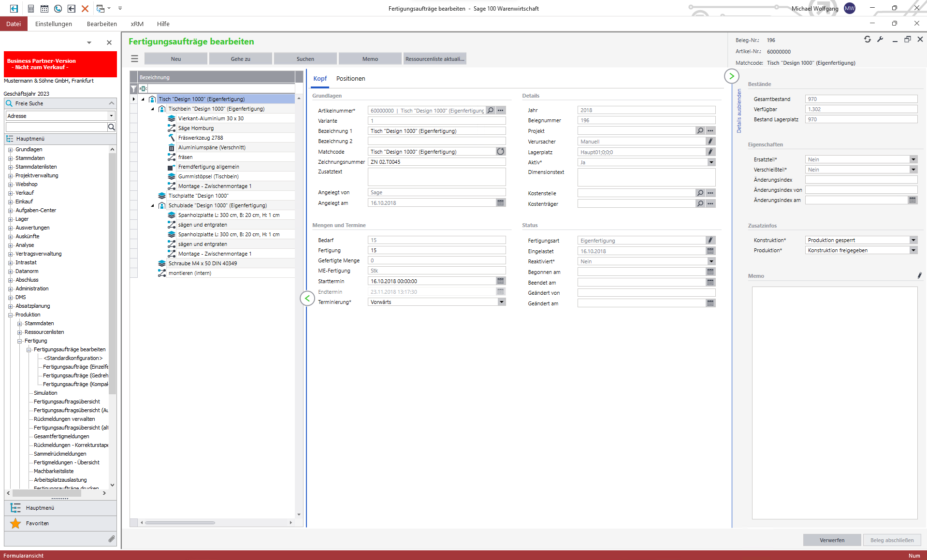
Task: Click the search icon in Projekt field
Action: [700, 131]
